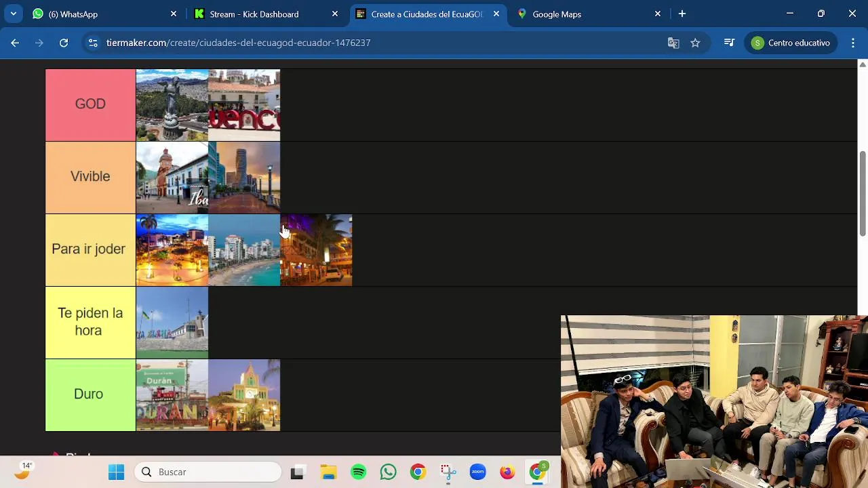Screen dimensions: 868x488
Task: Switch to the Stream - Kick Dashboard tab
Action: point(267,14)
